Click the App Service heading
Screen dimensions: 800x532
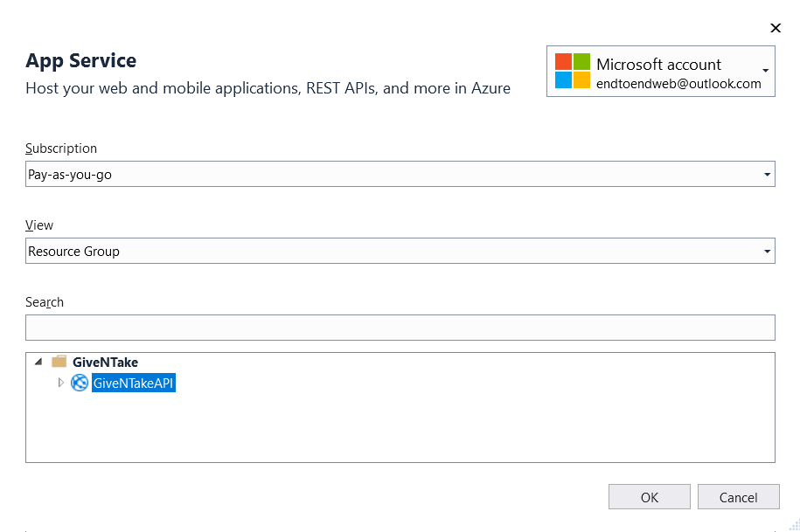pos(81,60)
